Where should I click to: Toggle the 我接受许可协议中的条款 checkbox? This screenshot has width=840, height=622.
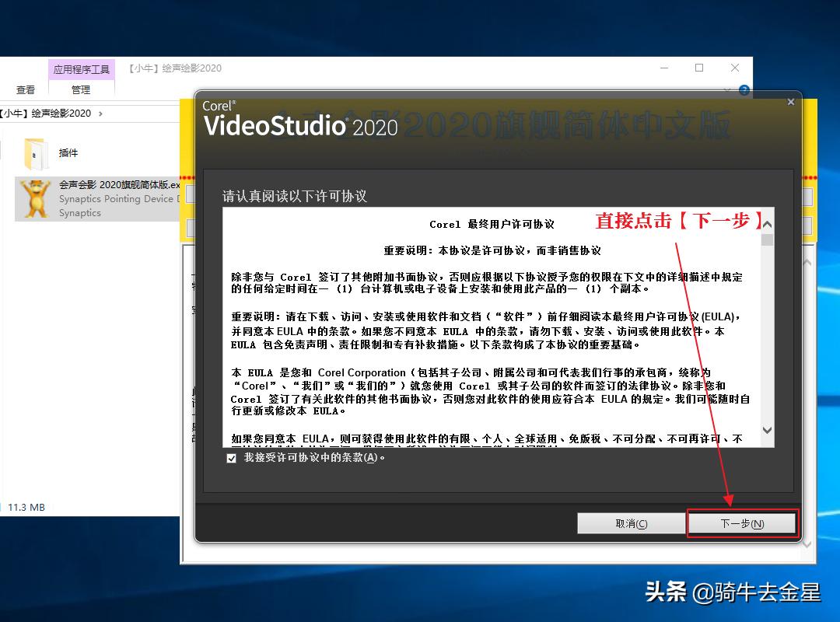[x=232, y=458]
